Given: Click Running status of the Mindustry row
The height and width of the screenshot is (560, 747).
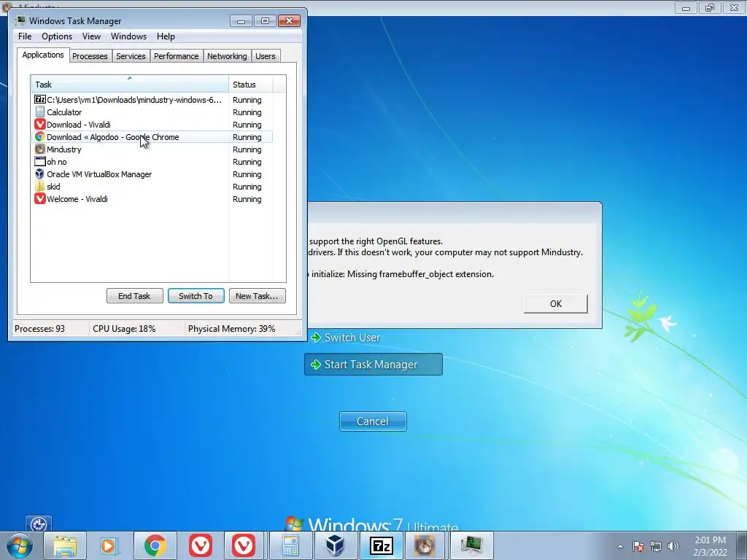Looking at the screenshot, I should pyautogui.click(x=247, y=149).
